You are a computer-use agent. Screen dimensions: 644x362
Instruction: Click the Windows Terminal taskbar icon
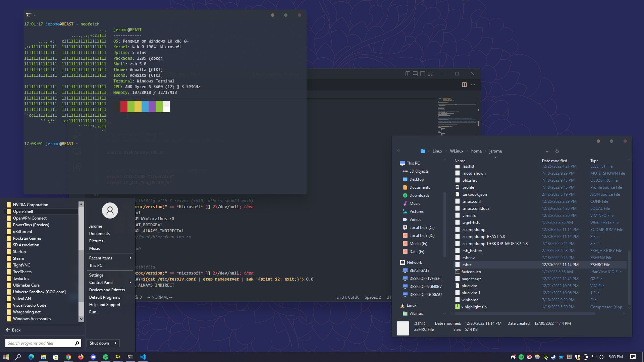[130, 357]
